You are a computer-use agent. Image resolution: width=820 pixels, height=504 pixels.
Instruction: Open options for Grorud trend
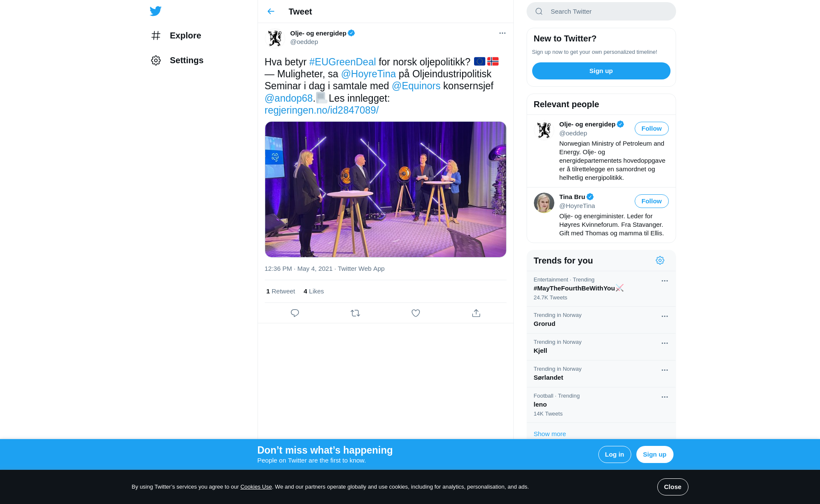coord(665,316)
